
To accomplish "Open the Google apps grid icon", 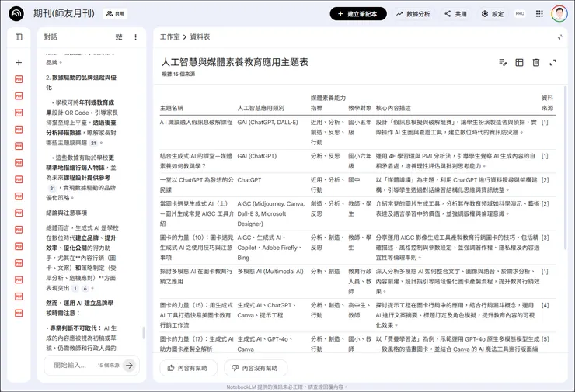I will tap(539, 14).
